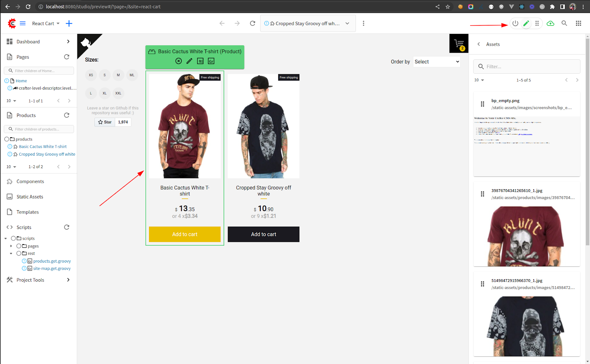Open the shopping cart icon
This screenshot has width=590, height=364.
[459, 44]
